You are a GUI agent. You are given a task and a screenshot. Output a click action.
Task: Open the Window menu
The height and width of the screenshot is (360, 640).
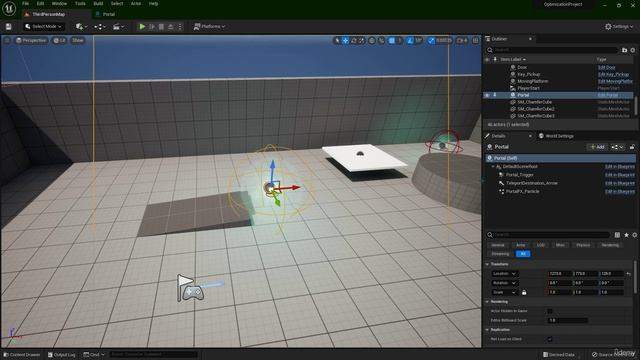point(59,4)
